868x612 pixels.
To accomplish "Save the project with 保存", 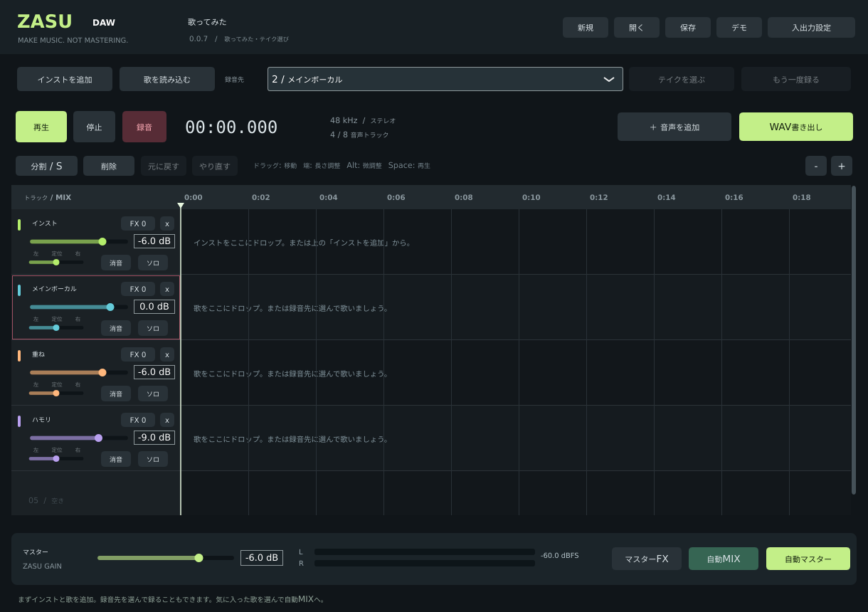I will coord(688,27).
